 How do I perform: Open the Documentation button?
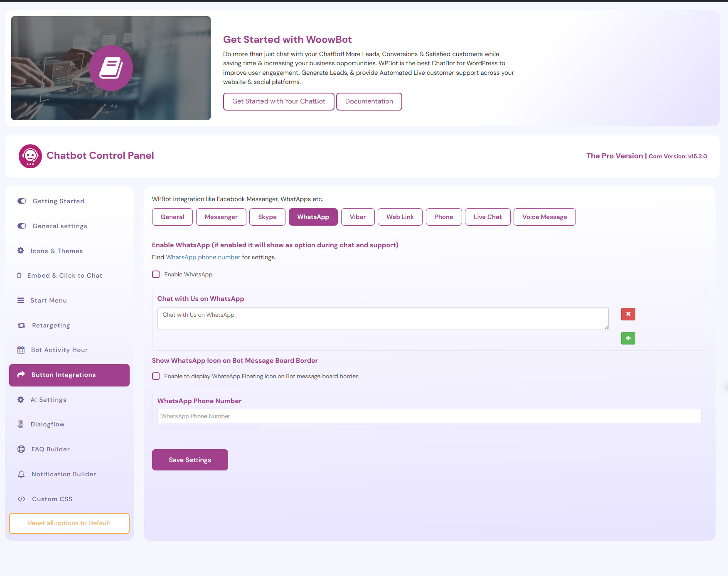click(x=369, y=101)
